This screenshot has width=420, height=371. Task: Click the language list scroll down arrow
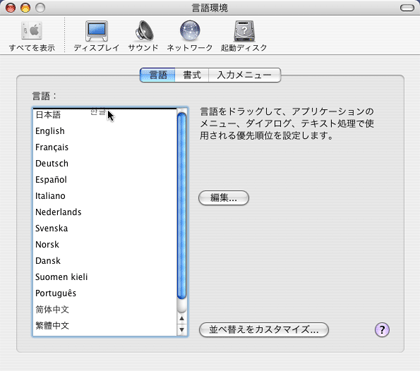coord(182,330)
